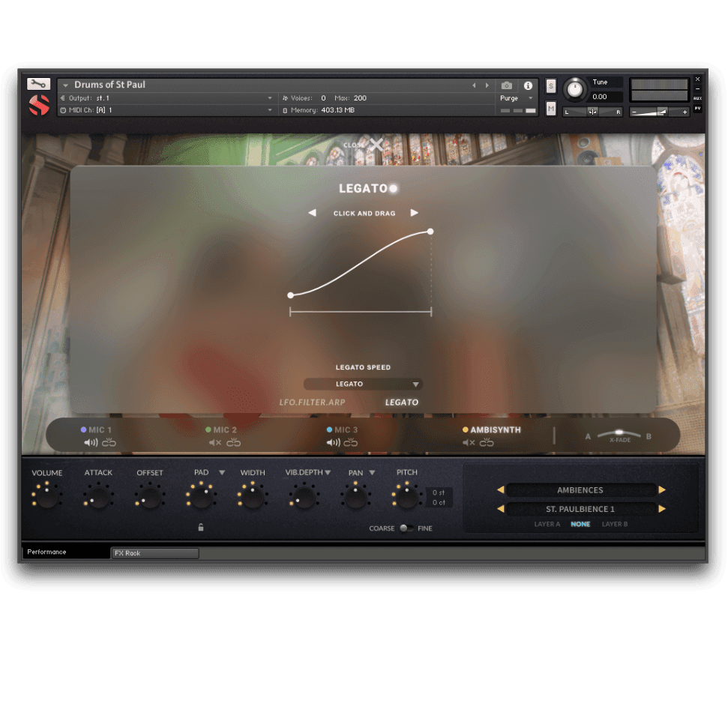
Task: Switch to the LFO.FILTER.ARP tab
Action: pyautogui.click(x=312, y=402)
